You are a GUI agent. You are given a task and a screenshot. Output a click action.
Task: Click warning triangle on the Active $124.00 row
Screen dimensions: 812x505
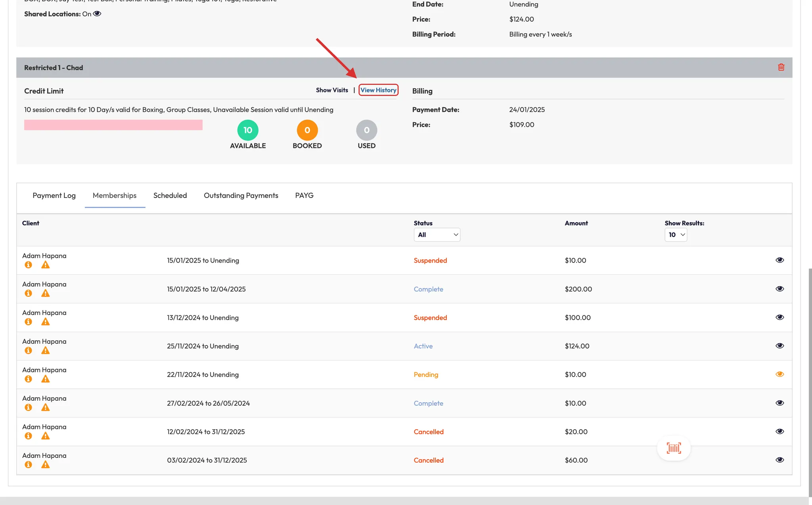46,350
